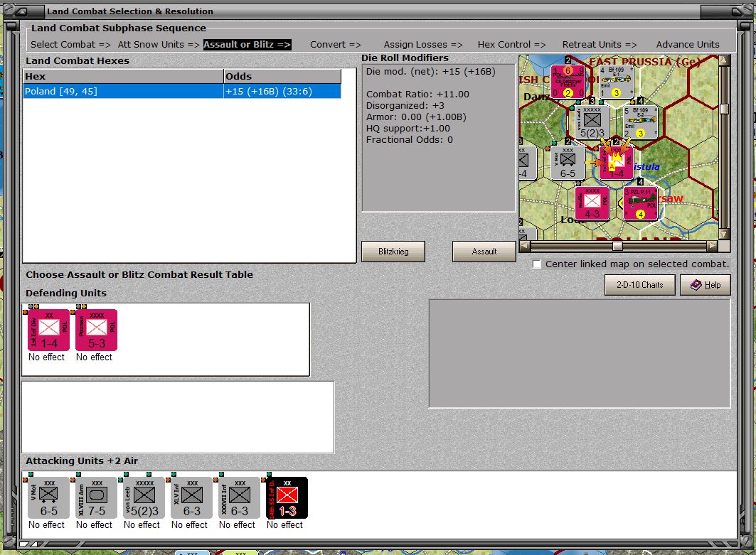Click the Bf 109 E-2 fighter counter on map

pos(641,122)
